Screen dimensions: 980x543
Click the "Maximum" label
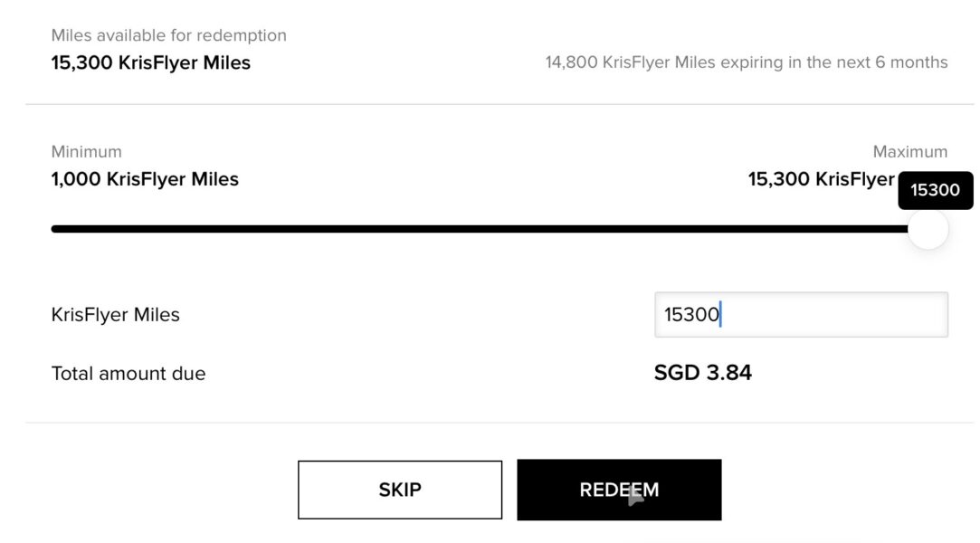pos(909,151)
